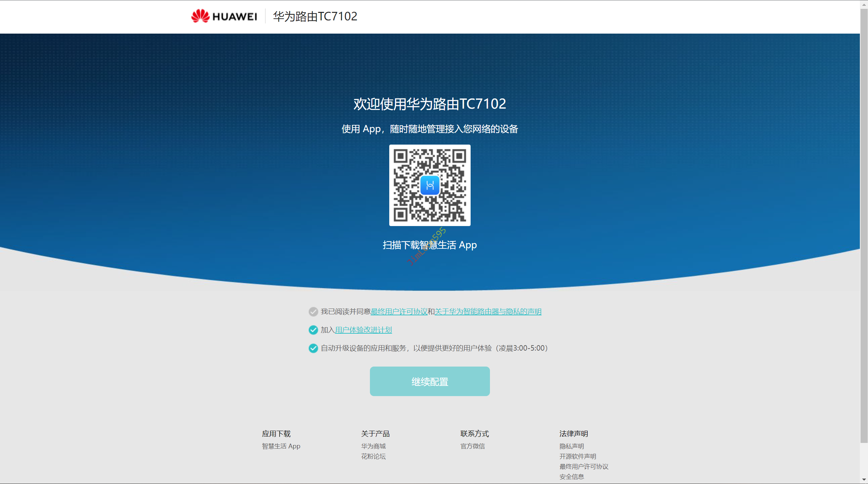The height and width of the screenshot is (484, 868).
Task: Open the user experience improvement plan link
Action: coord(363,330)
